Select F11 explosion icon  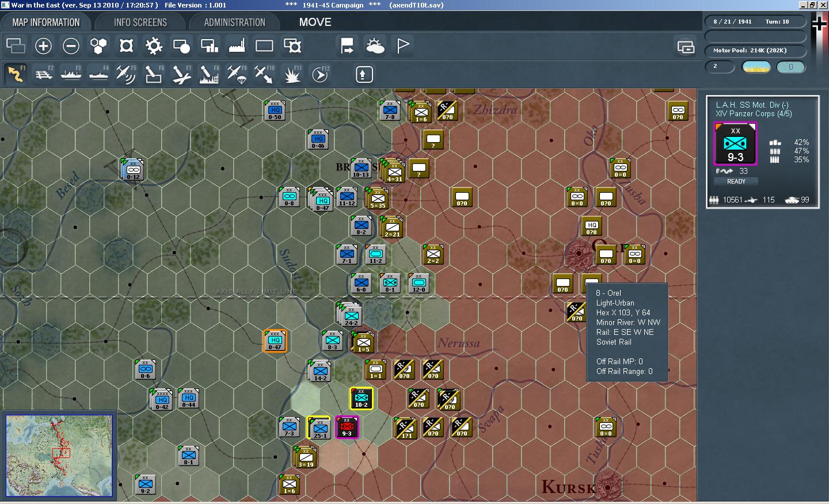pos(292,74)
